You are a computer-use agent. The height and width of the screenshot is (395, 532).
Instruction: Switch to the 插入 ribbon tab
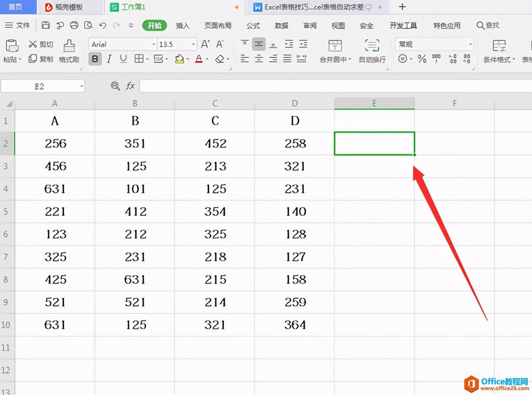tap(182, 26)
